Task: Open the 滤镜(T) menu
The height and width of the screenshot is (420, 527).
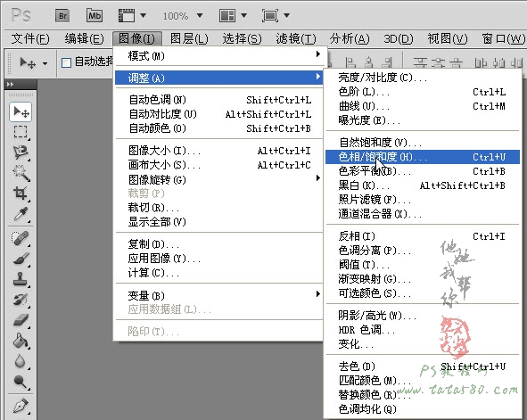Action: 296,38
